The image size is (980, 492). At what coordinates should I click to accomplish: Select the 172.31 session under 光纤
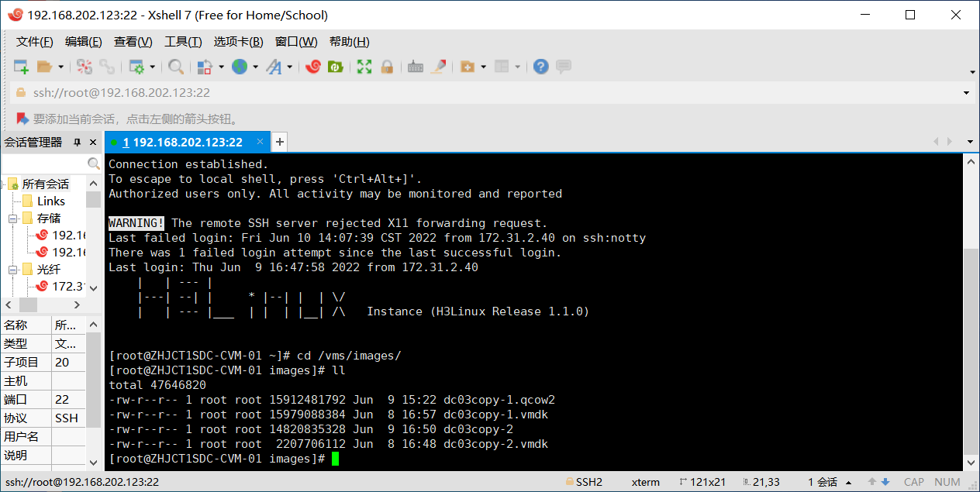[68, 287]
